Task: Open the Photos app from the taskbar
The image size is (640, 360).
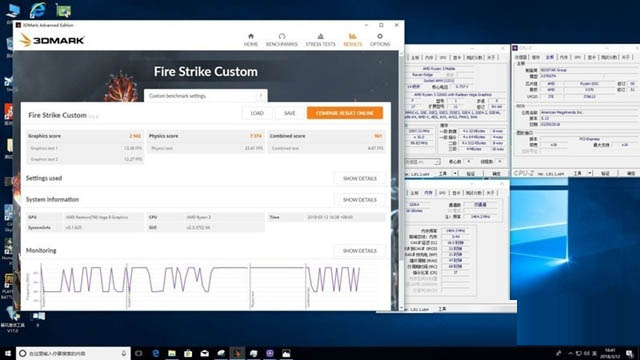Action: (286, 353)
